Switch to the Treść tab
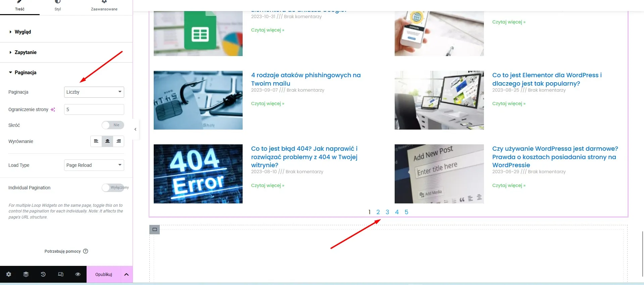Viewport: 644px width, 285px height. [x=20, y=7]
